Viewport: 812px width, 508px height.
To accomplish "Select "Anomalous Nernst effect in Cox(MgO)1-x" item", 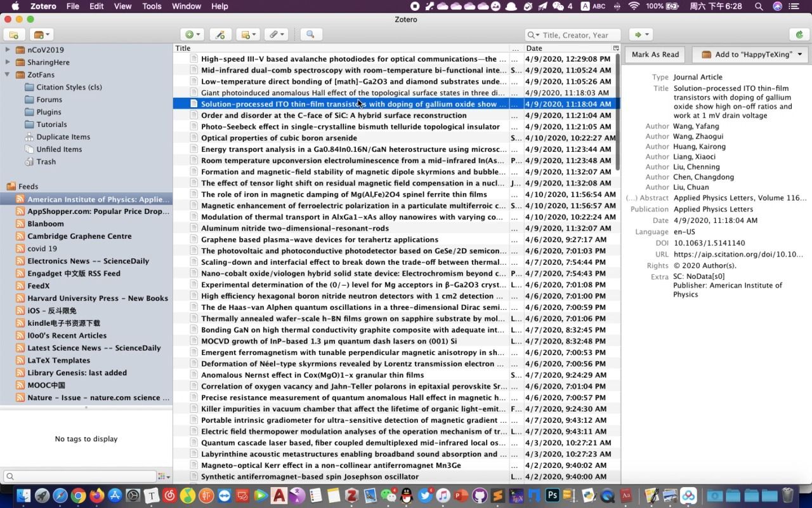I will (312, 375).
